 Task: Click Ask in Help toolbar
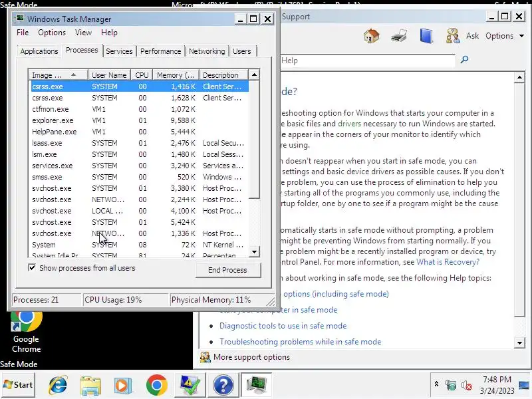click(x=472, y=36)
